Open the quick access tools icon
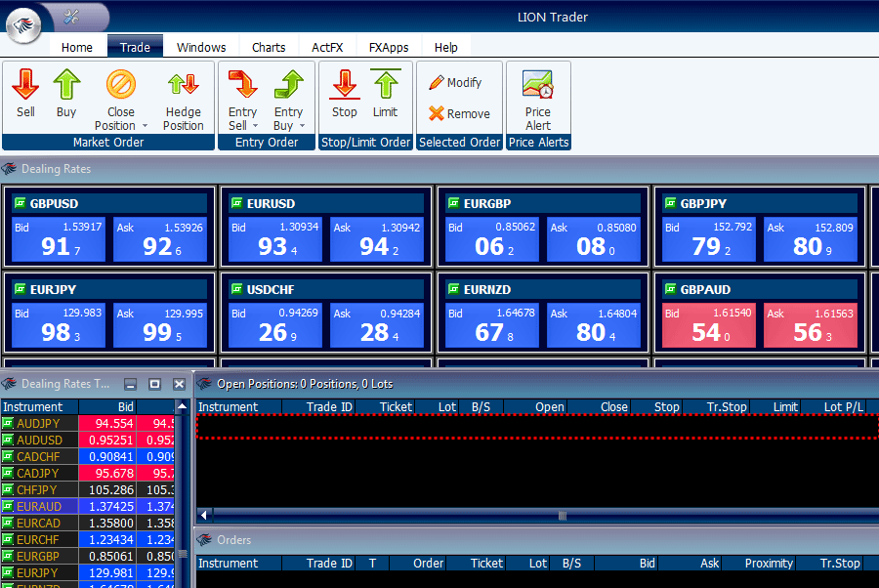Screen dimensions: 879x588 click(71, 17)
